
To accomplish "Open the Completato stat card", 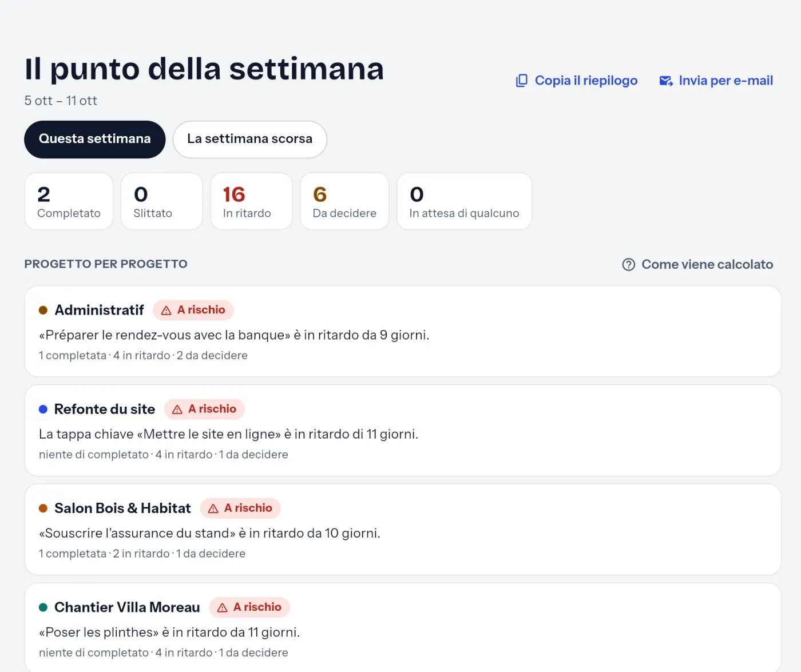I will coord(69,201).
